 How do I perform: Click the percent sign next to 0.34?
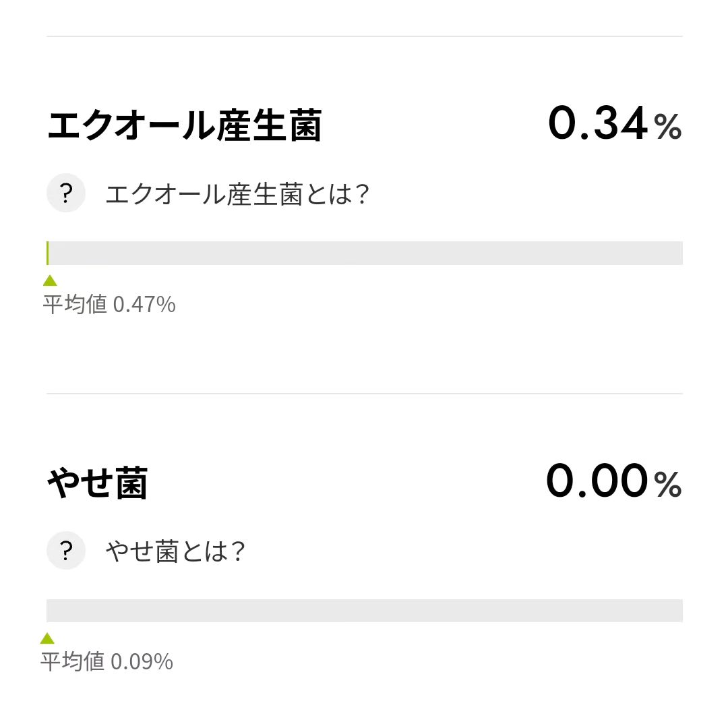[x=668, y=126]
